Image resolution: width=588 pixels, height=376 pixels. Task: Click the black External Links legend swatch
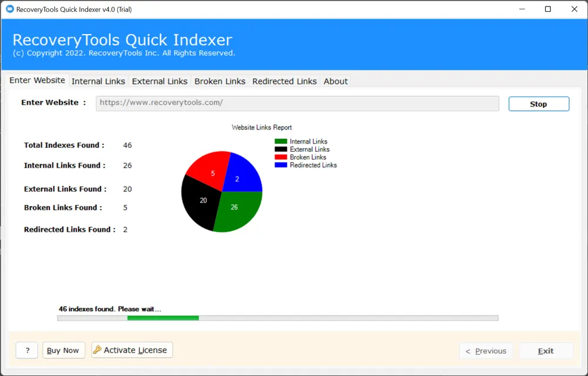coord(281,149)
